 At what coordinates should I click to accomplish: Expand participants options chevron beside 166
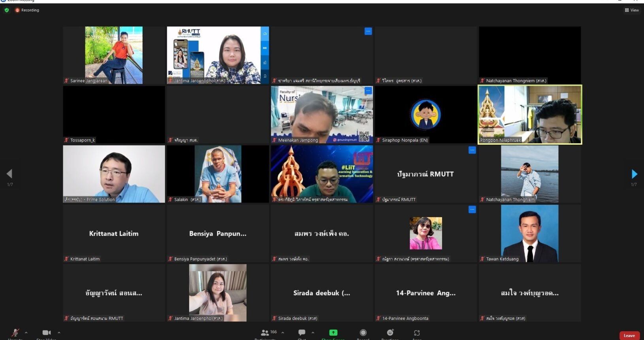point(283,332)
